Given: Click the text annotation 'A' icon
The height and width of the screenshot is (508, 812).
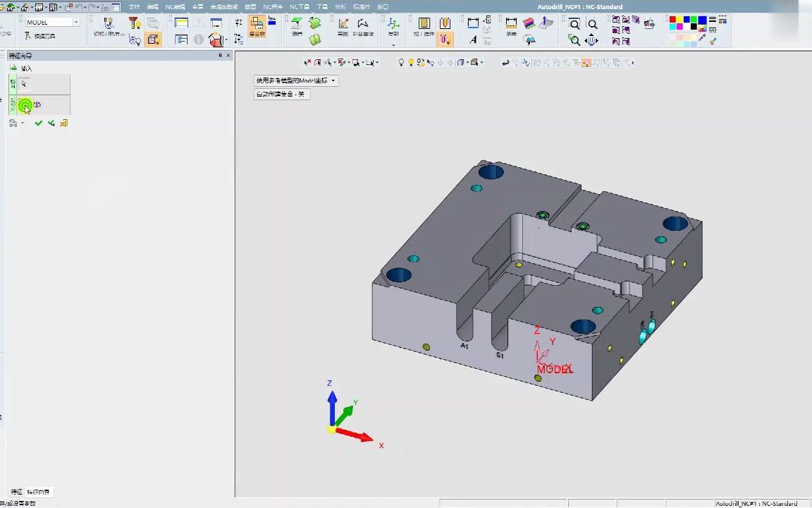Looking at the screenshot, I should 473,40.
